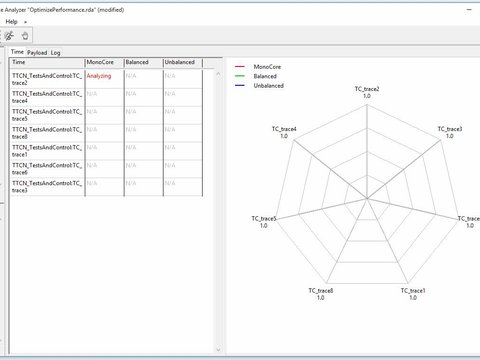Switch to the Payload tab
This screenshot has height=360, width=480.
click(37, 53)
